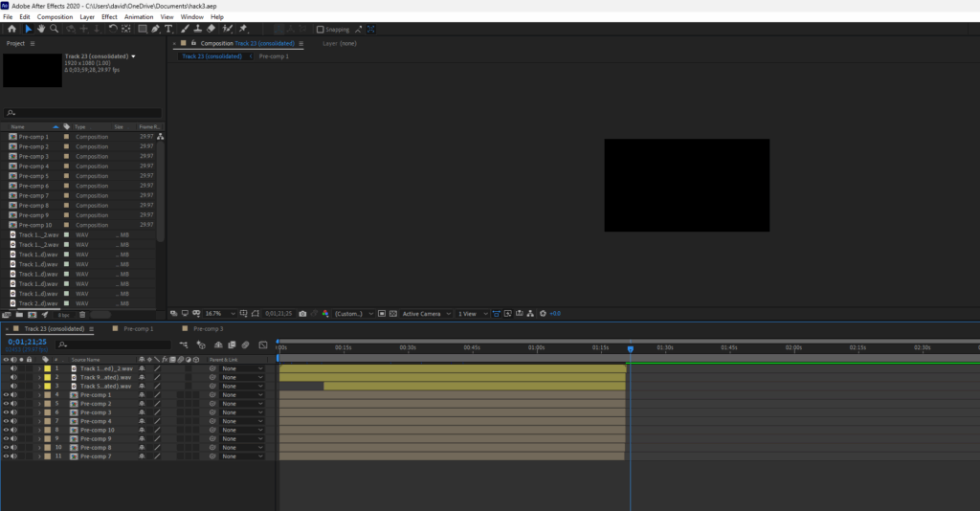Screen dimensions: 980x511
Task: Open the 16.7% magnification dropdown
Action: (220, 314)
